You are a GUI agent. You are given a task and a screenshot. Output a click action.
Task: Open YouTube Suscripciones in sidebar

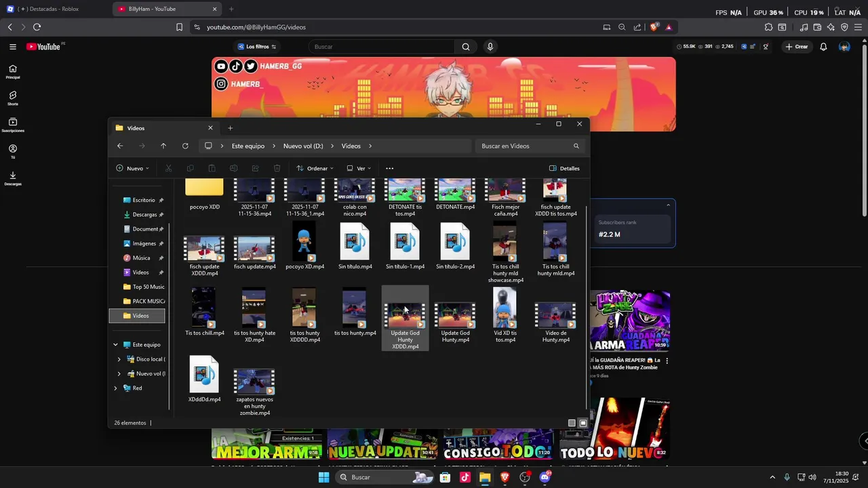pyautogui.click(x=13, y=125)
